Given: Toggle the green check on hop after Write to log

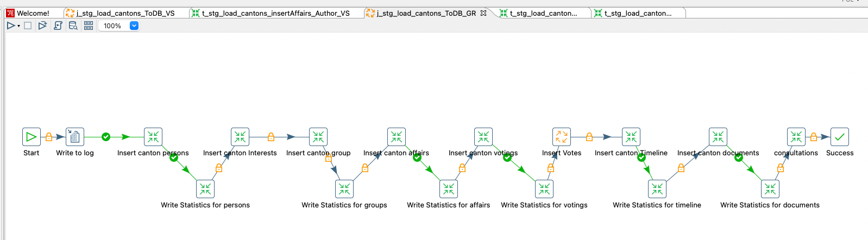Looking at the screenshot, I should click(106, 137).
